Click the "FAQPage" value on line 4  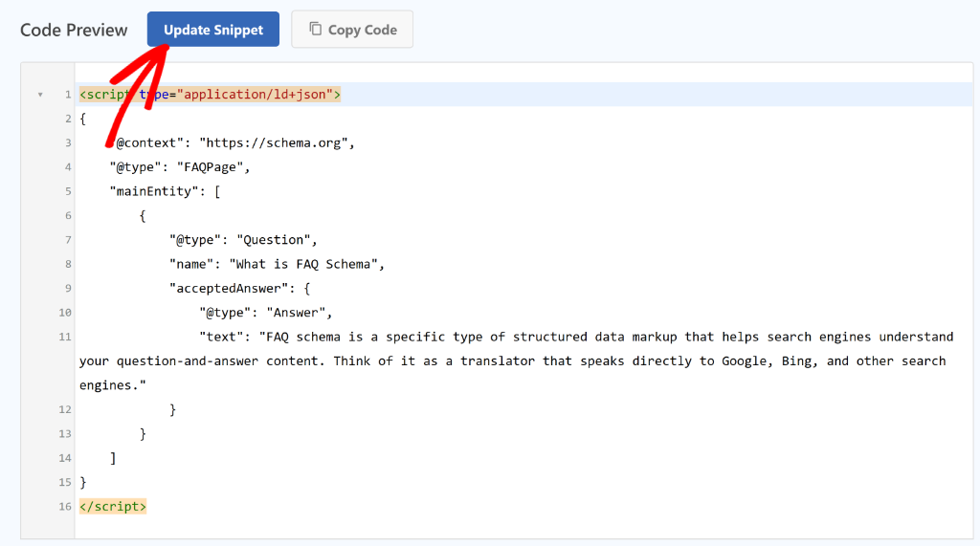pyautogui.click(x=210, y=167)
